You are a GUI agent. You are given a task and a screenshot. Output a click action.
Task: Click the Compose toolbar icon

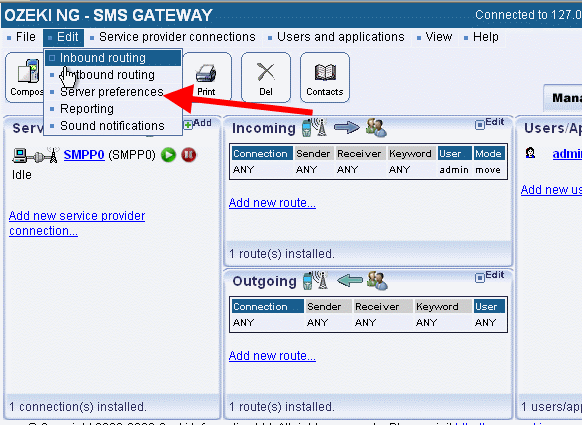tap(25, 77)
